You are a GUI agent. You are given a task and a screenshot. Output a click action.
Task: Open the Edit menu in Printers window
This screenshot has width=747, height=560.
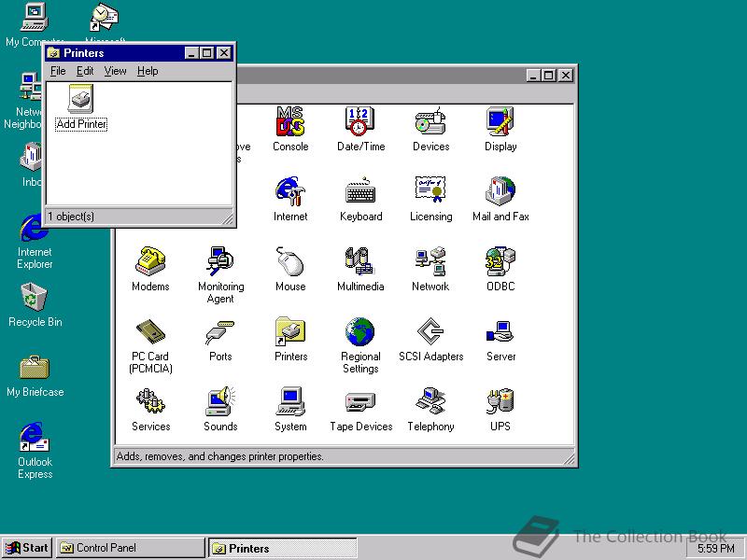[x=85, y=71]
